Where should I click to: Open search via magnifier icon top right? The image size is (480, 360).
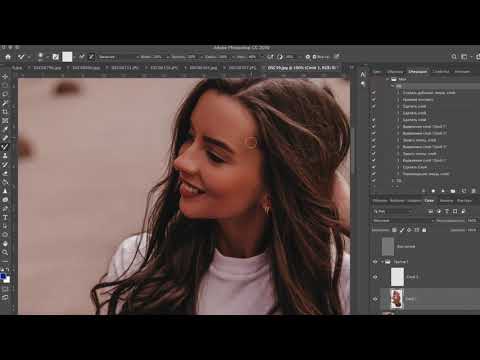pos(454,57)
